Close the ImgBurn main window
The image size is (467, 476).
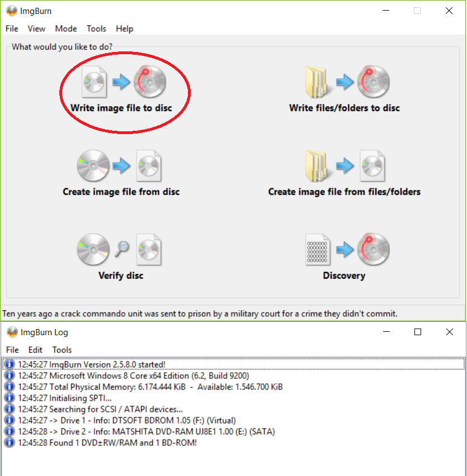(x=449, y=11)
